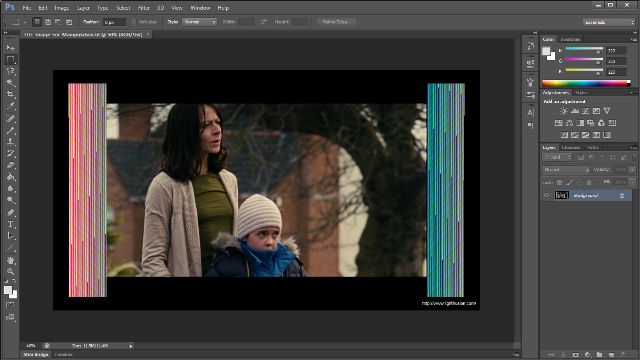
Task: Open the layer Opacity dropdown arrow
Action: (x=632, y=170)
